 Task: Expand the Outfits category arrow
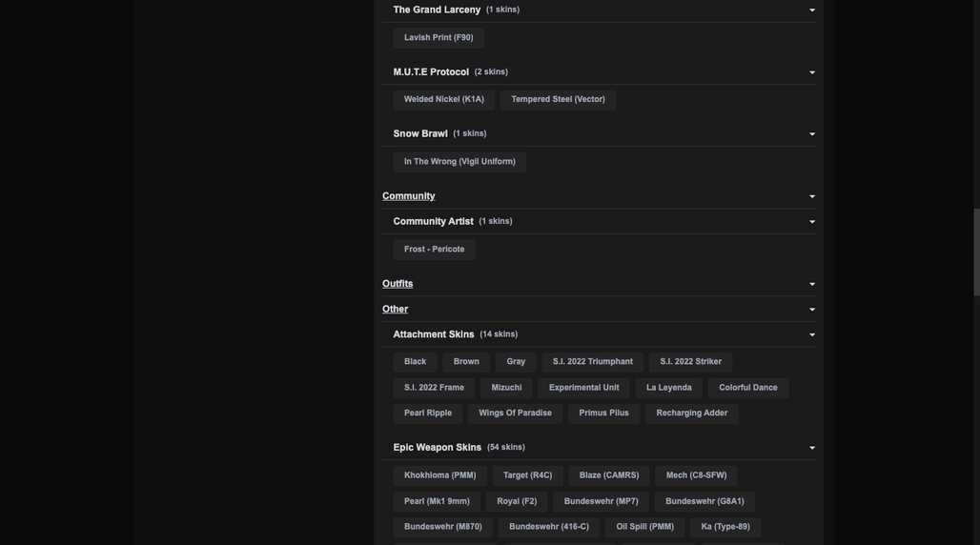(x=812, y=284)
